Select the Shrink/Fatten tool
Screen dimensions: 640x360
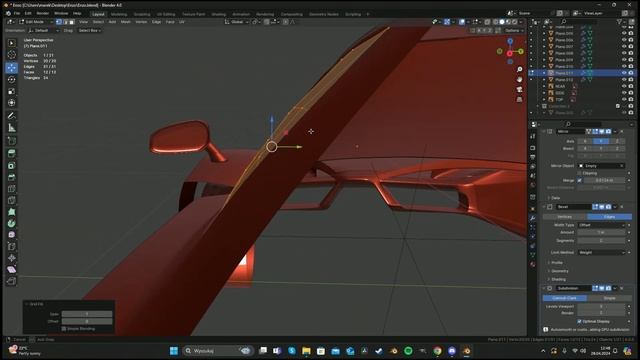pyautogui.click(x=12, y=258)
